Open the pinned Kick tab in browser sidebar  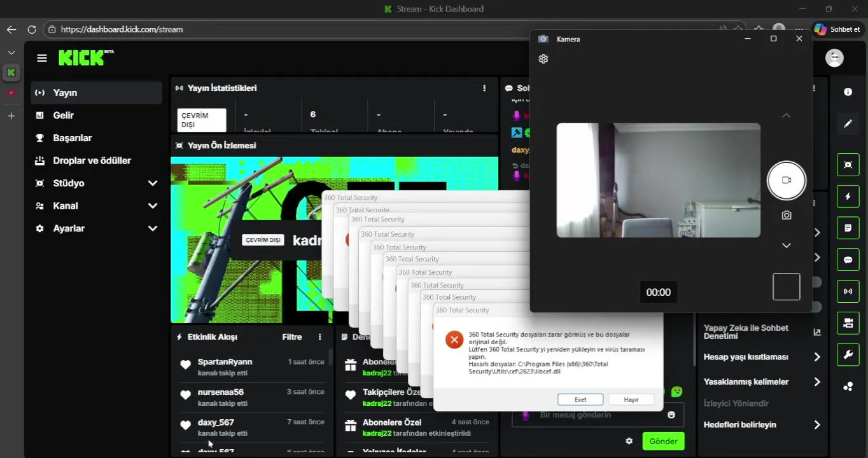(11, 73)
